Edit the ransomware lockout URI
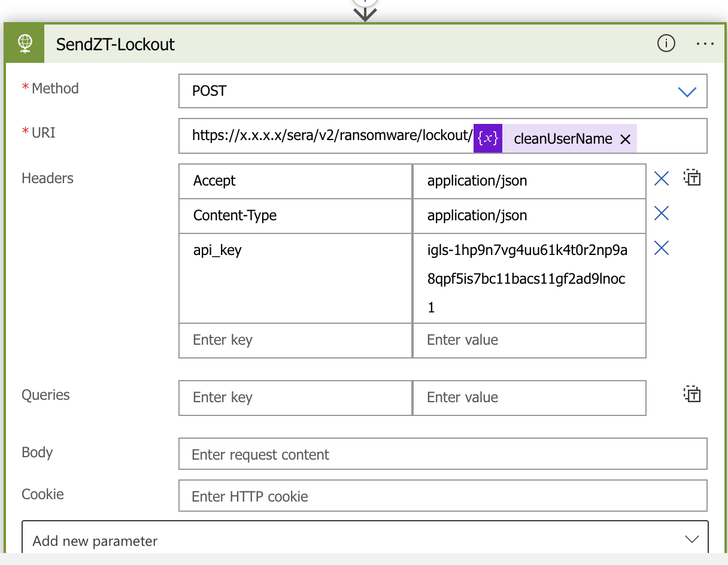 tap(329, 135)
